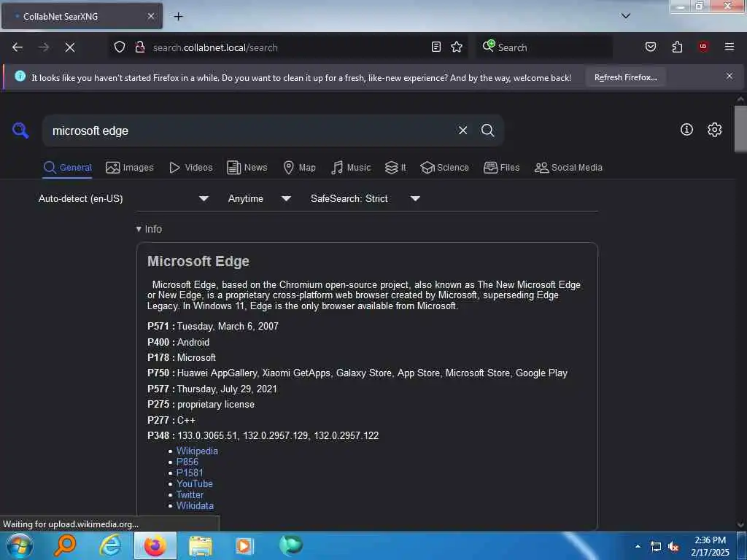The width and height of the screenshot is (747, 560).
Task: Click the scrollbar down arrow
Action: (740, 525)
